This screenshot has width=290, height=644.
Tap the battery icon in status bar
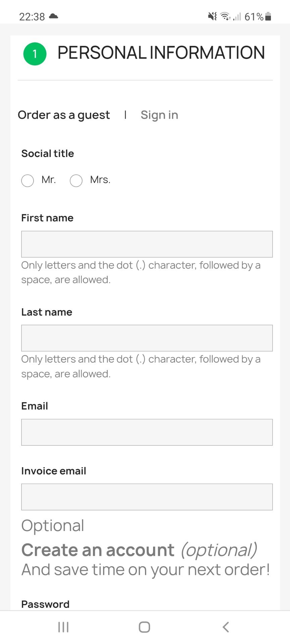[x=268, y=16]
